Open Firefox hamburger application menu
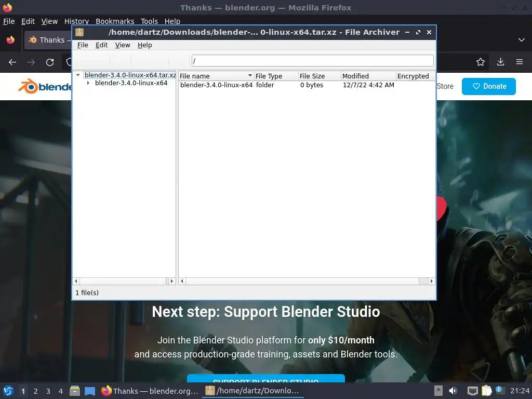The height and width of the screenshot is (399, 532). pyautogui.click(x=520, y=62)
